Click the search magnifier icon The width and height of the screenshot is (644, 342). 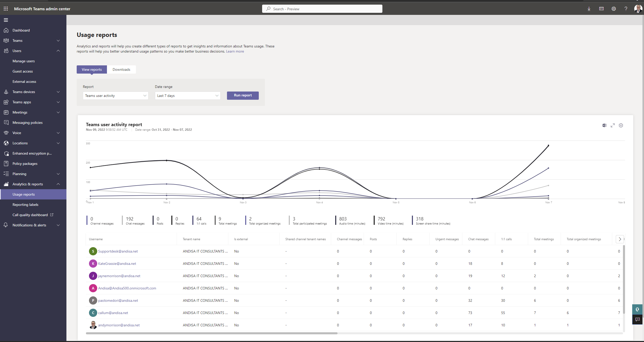point(268,9)
